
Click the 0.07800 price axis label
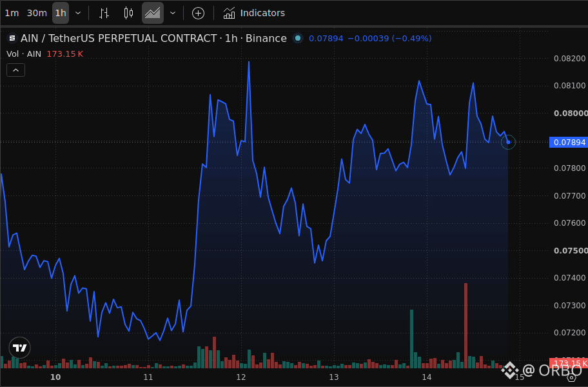pos(570,168)
